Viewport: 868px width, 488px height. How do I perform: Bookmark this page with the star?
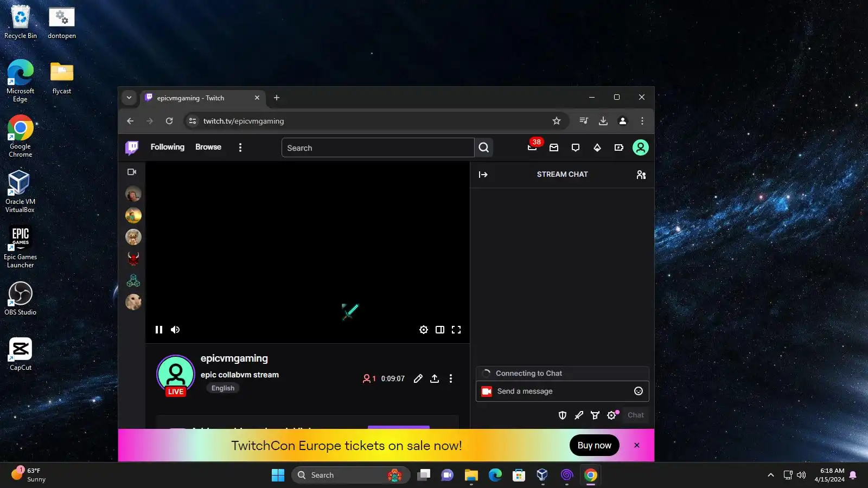(557, 121)
